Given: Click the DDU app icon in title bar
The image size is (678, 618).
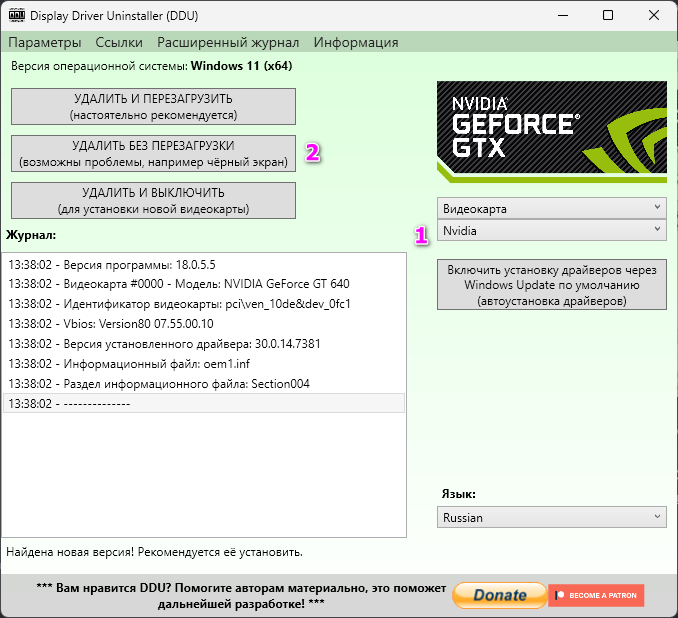Looking at the screenshot, I should coord(17,15).
